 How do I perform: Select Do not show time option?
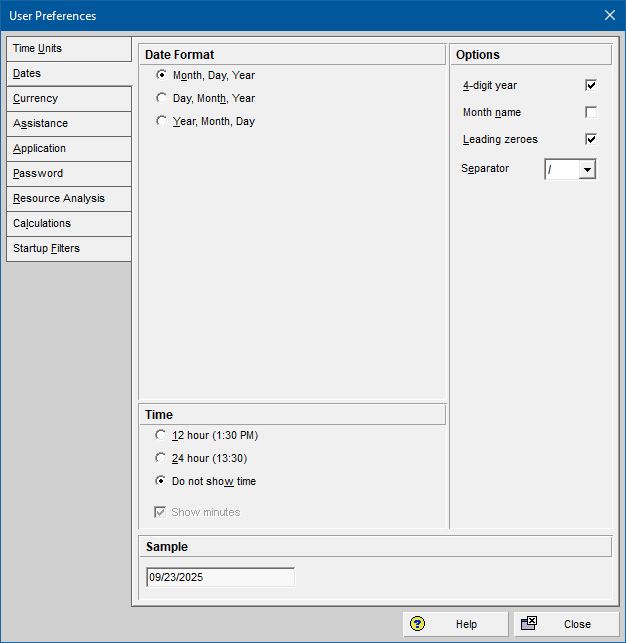point(162,481)
